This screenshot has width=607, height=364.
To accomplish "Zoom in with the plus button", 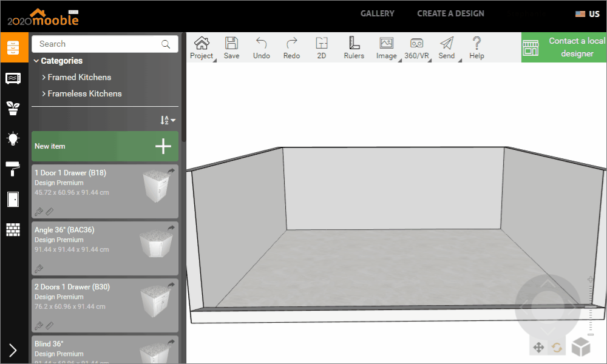I will pyautogui.click(x=591, y=279).
